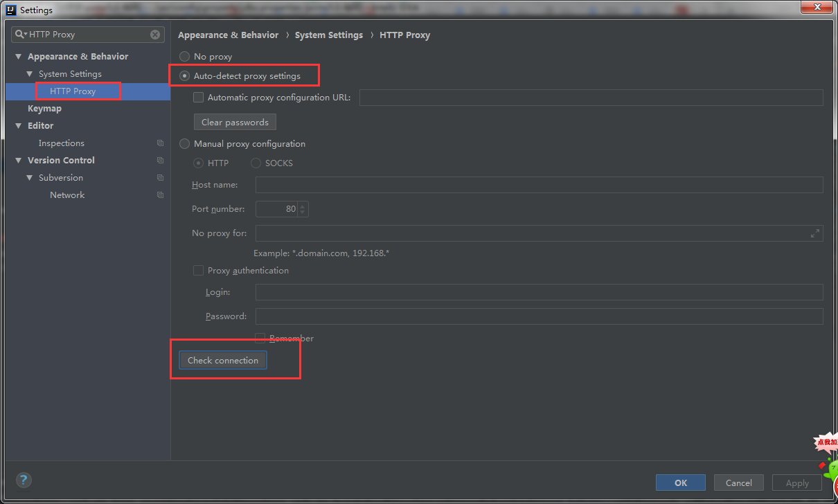Select the Subversion tree item
The image size is (838, 504).
click(x=61, y=178)
